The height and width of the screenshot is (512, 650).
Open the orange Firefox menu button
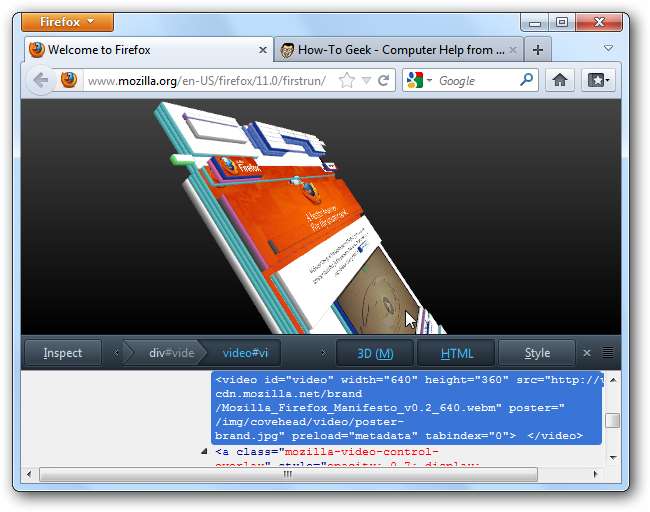67,22
